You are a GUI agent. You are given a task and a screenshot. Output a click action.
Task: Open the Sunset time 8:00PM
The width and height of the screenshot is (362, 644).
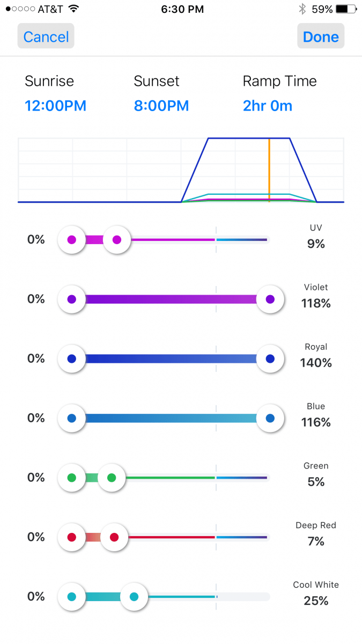point(161,106)
